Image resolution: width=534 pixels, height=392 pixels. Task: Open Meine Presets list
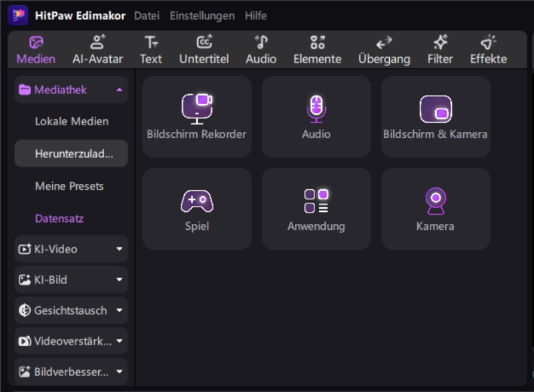pyautogui.click(x=69, y=186)
